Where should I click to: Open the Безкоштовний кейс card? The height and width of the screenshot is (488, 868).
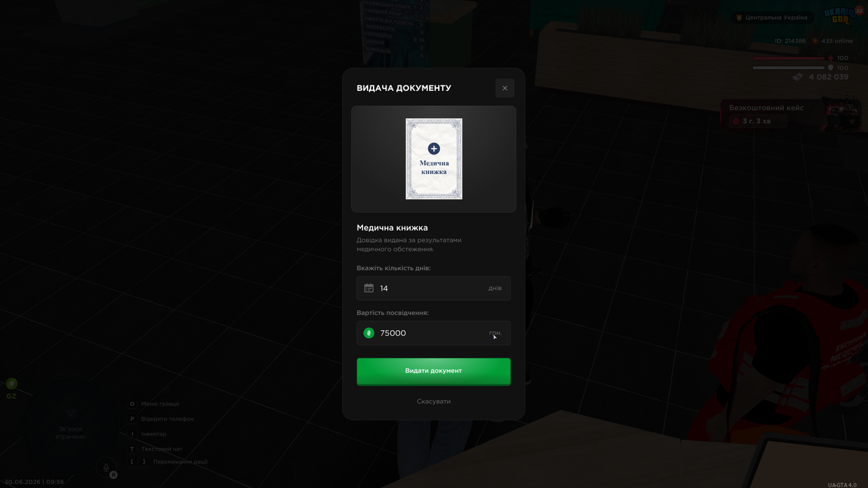[790, 115]
